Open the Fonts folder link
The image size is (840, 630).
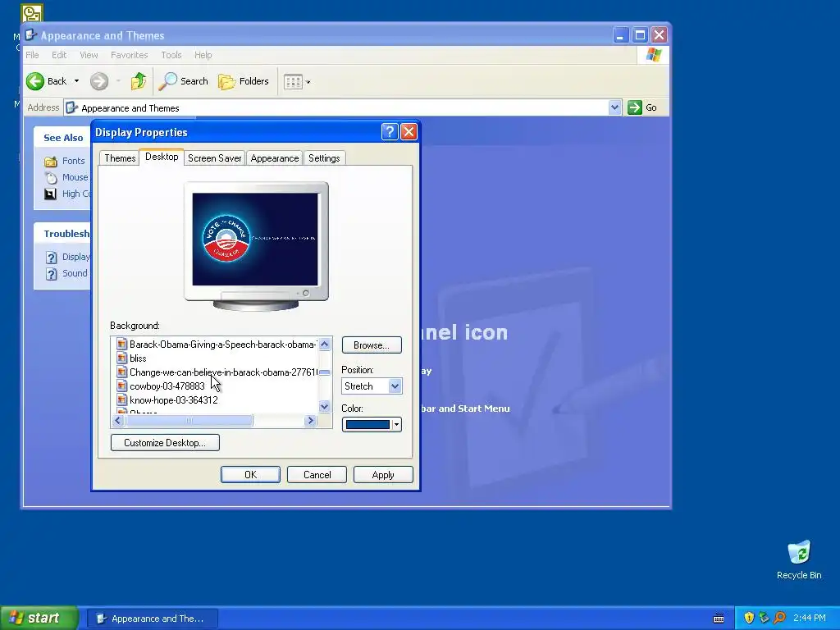coord(73,161)
